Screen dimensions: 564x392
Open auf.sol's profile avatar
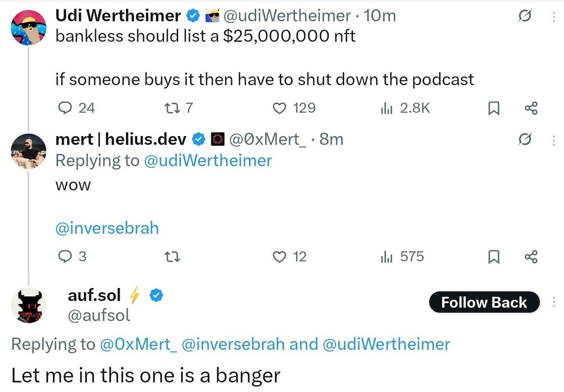pyautogui.click(x=28, y=305)
